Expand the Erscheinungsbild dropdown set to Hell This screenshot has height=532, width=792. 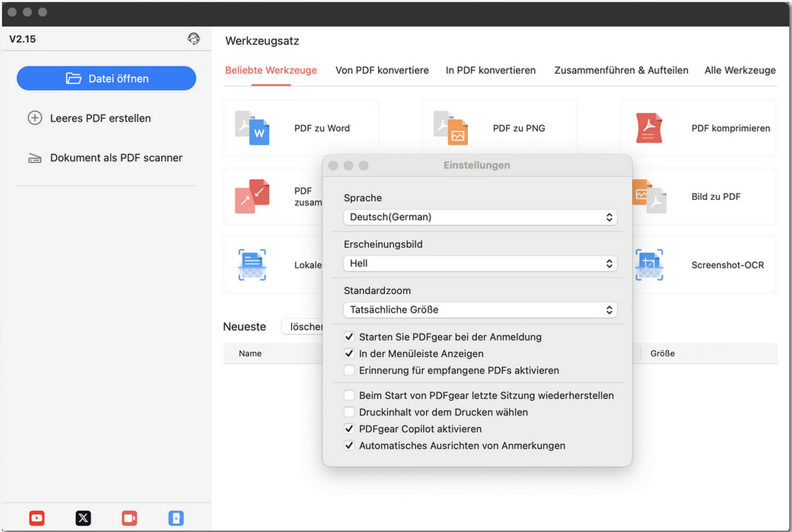480,264
